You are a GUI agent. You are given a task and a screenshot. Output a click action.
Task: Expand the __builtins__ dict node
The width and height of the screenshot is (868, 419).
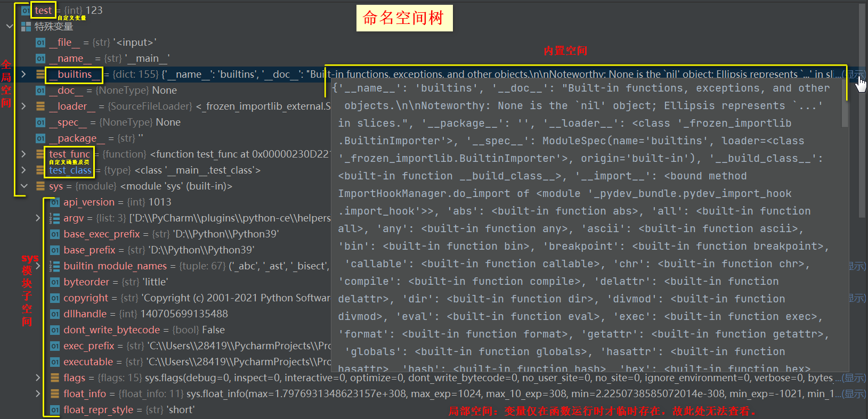tap(24, 75)
